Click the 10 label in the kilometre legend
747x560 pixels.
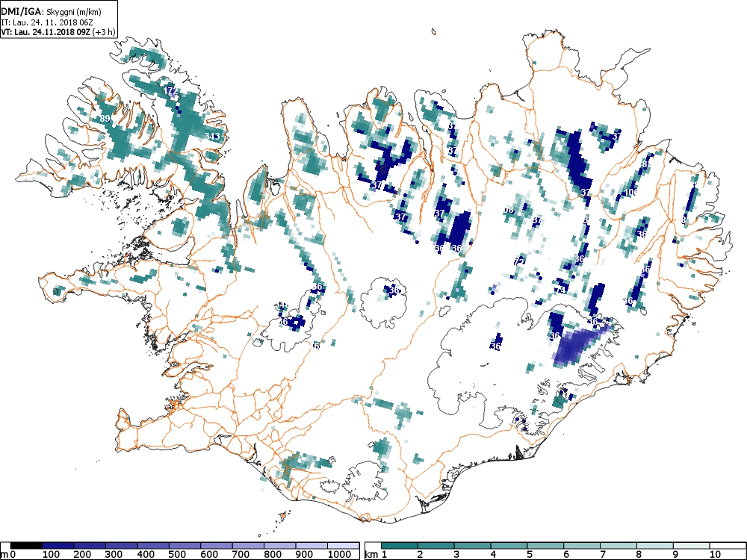pyautogui.click(x=715, y=554)
